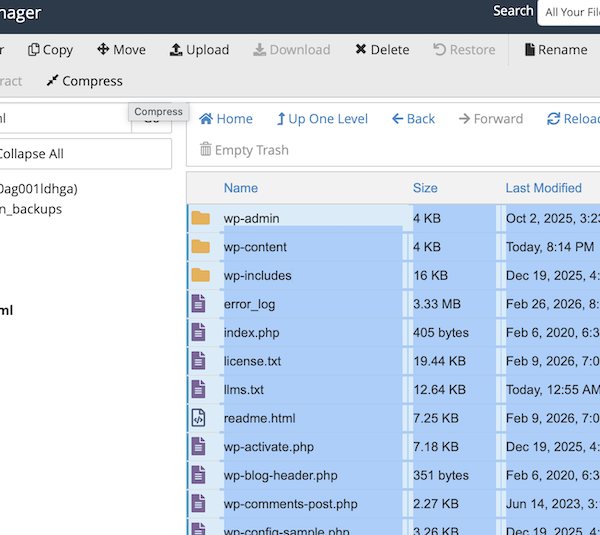Navigate Up One Level
The image size is (600, 535).
[322, 119]
